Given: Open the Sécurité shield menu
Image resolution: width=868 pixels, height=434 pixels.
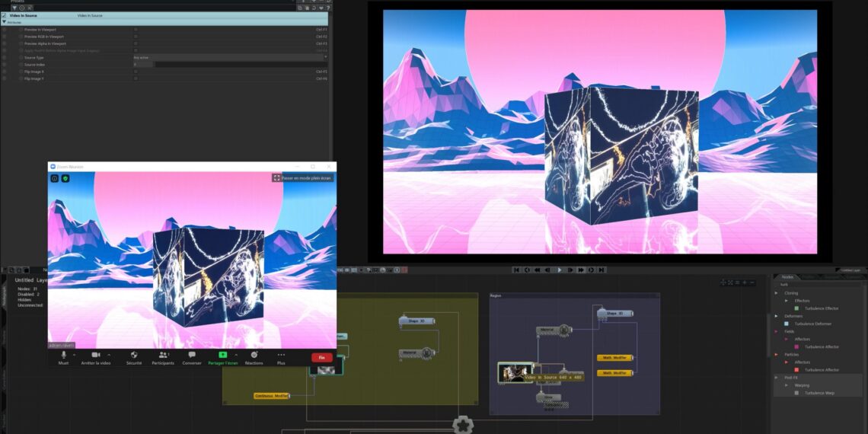Looking at the screenshot, I should [134, 355].
